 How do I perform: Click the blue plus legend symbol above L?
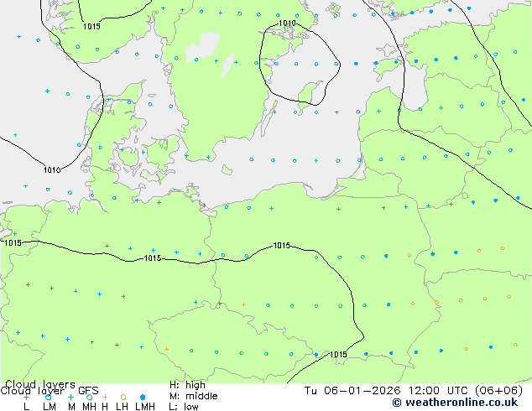pos(26,397)
